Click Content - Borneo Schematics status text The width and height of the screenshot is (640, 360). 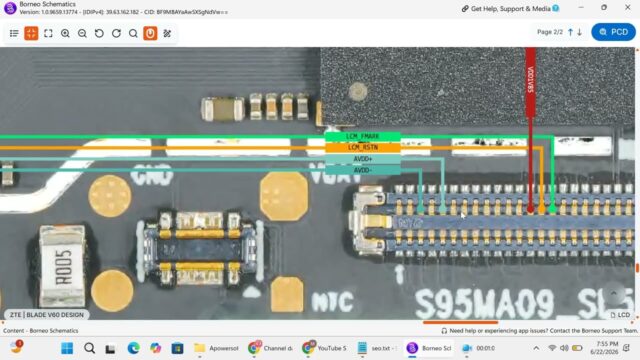click(x=40, y=331)
